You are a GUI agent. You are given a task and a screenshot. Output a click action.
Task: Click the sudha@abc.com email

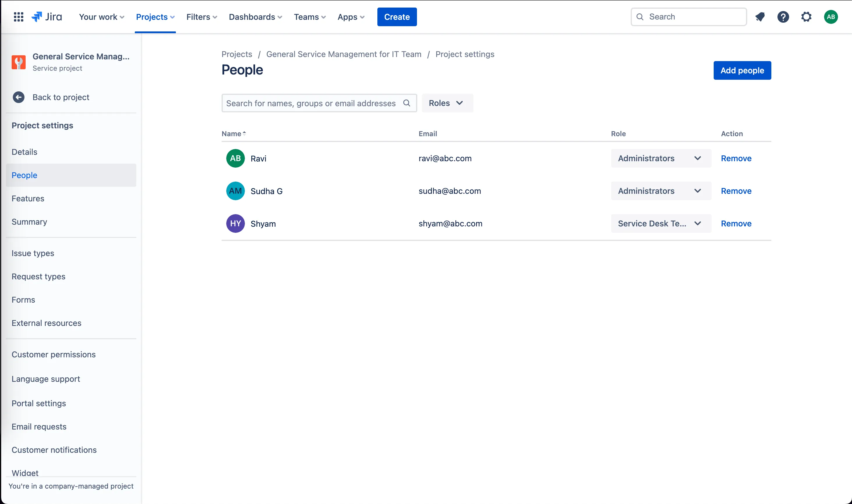449,191
